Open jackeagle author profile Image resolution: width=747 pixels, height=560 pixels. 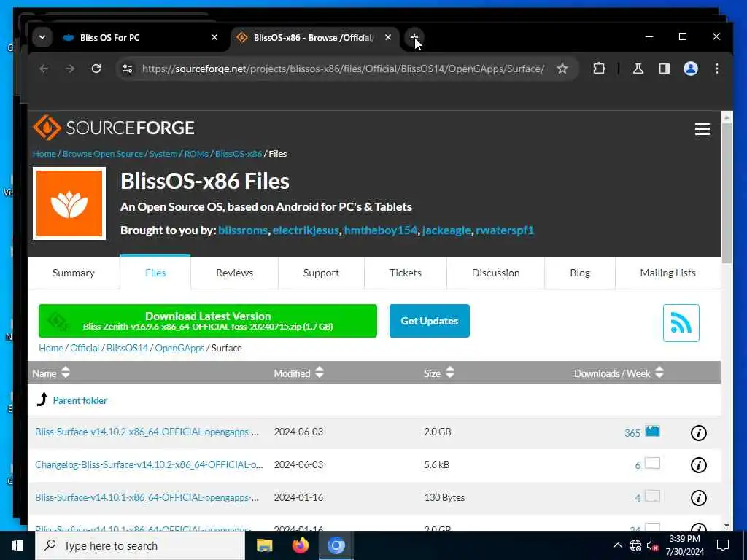[x=446, y=230]
